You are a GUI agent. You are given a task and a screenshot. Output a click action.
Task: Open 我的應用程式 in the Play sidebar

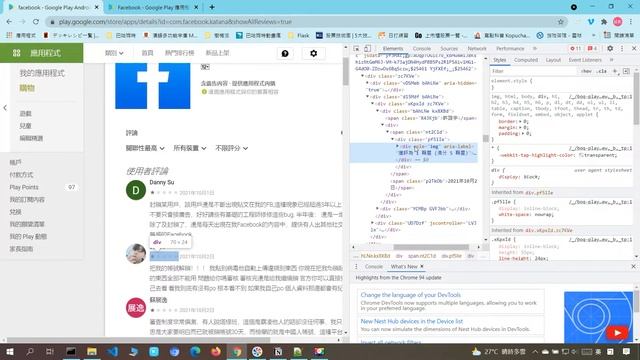click(x=42, y=73)
